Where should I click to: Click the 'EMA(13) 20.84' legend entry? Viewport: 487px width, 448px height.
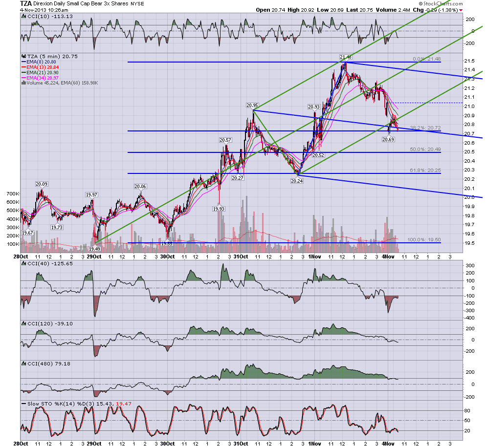(x=43, y=67)
